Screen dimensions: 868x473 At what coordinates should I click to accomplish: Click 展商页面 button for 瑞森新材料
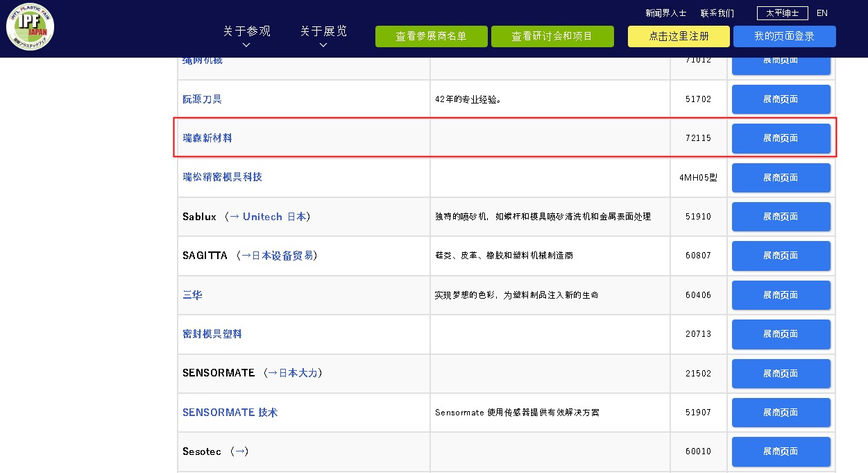[781, 138]
